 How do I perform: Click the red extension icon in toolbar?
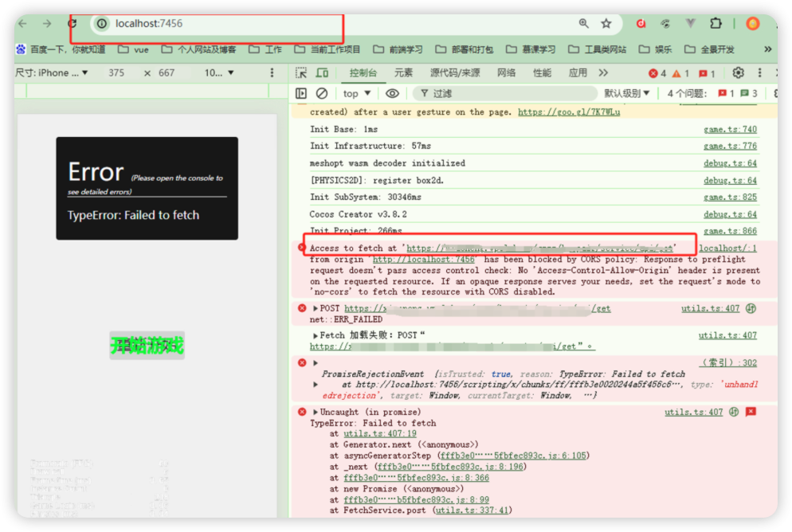641,23
